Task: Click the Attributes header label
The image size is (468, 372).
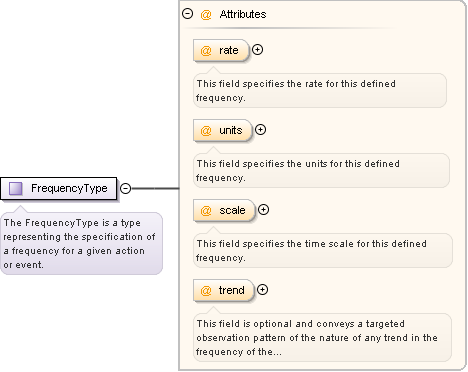Action: (243, 14)
